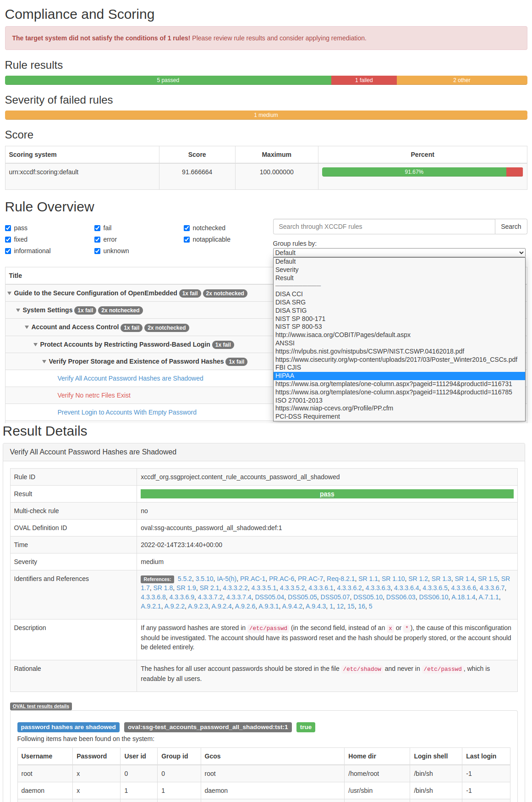Pick PCI-DSS Requirement grouping option
The image size is (532, 802).
[x=307, y=417]
